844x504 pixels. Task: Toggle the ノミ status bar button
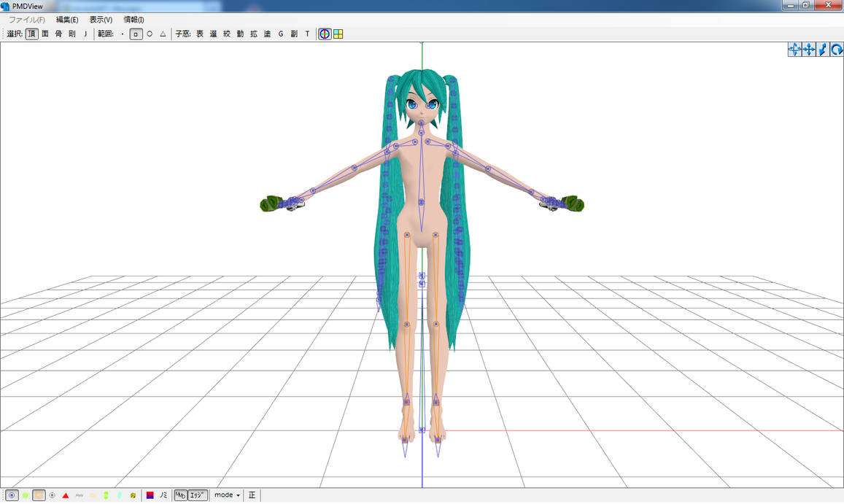(x=163, y=495)
